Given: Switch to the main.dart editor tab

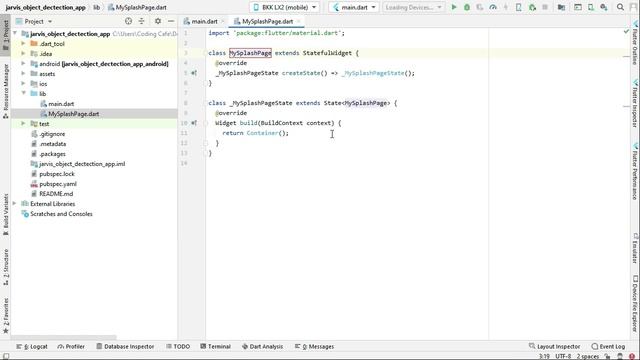Looking at the screenshot, I should 204,21.
